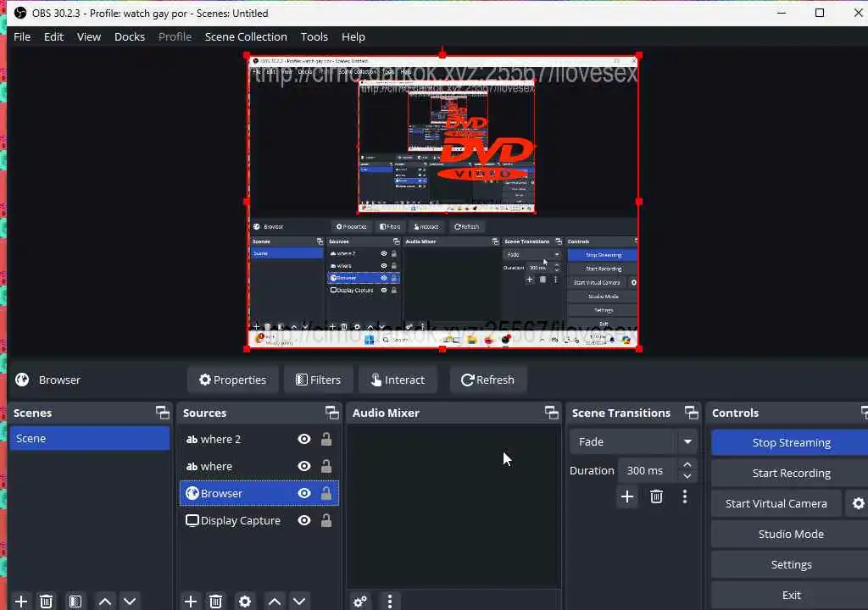The image size is (868, 610).
Task: Click the preview canvas image
Action: [442, 202]
